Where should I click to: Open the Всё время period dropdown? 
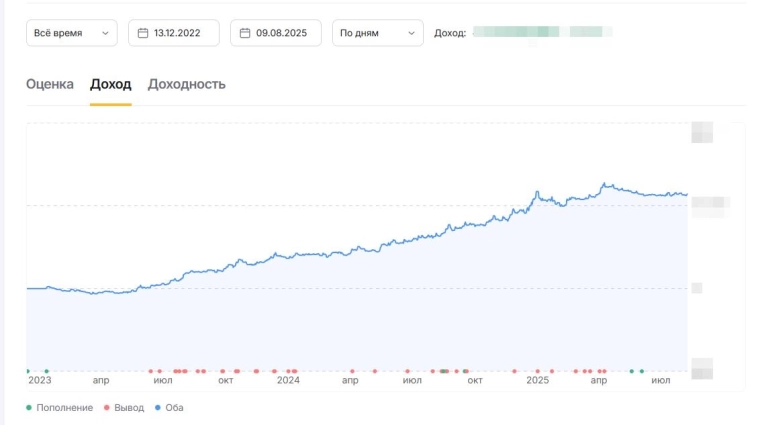click(x=71, y=33)
